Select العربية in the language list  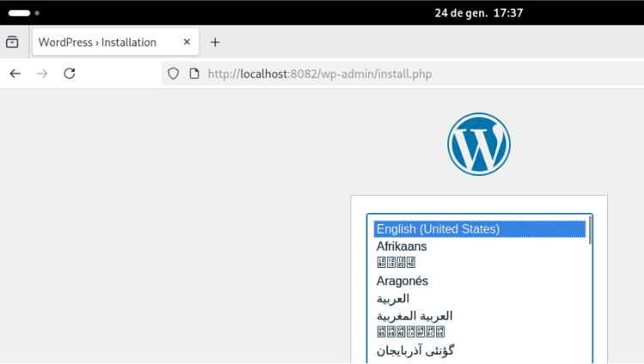tap(393, 298)
